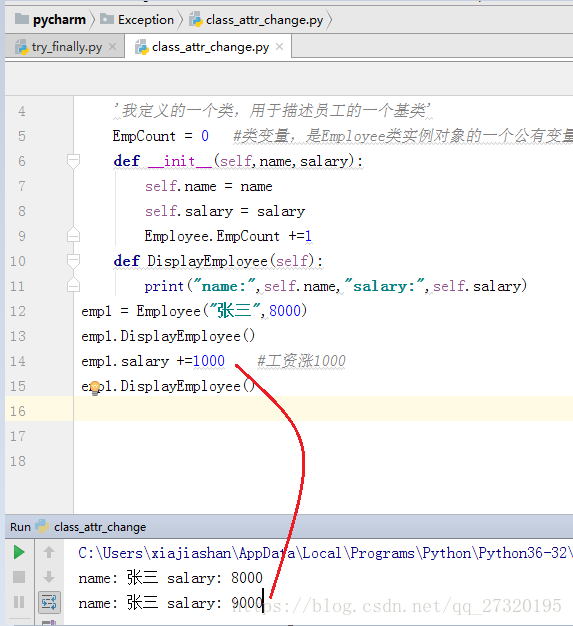The image size is (573, 626).
Task: Close the class_attr_change.py tab
Action: point(280,47)
